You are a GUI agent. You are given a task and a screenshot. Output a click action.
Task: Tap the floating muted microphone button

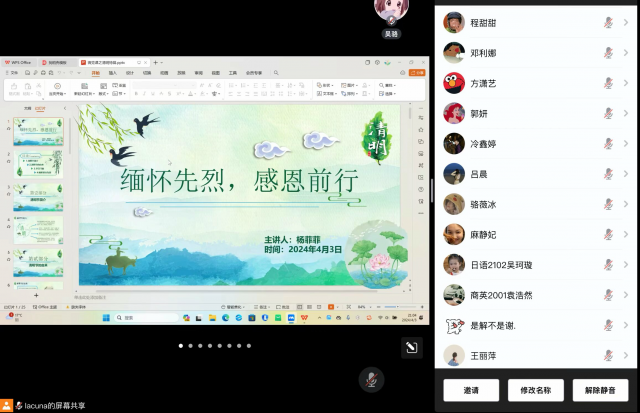[x=372, y=379]
